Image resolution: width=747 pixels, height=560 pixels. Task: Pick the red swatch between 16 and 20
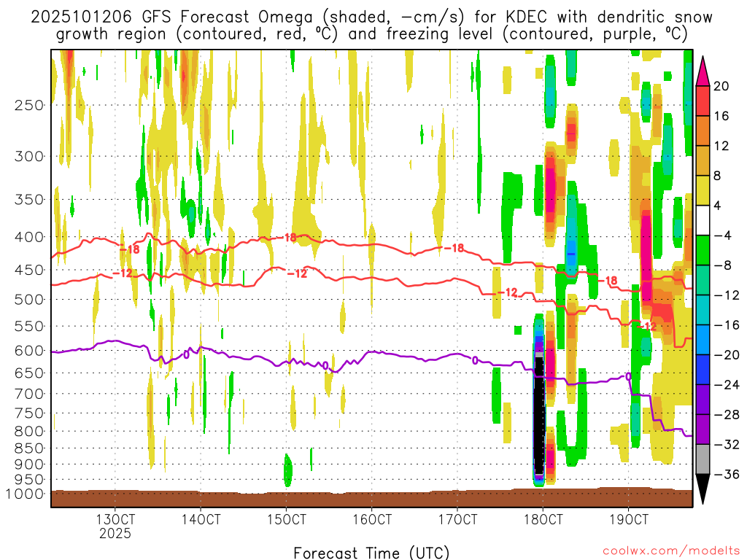pos(703,101)
